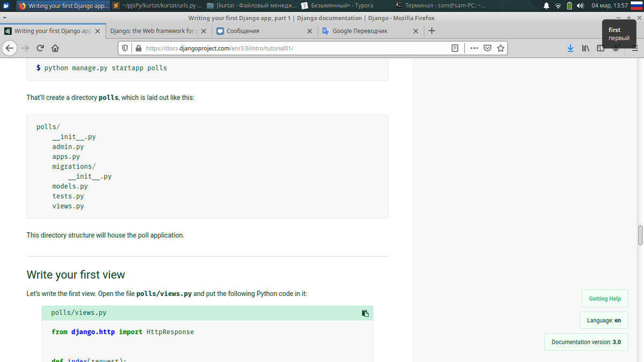Image resolution: width=644 pixels, height=362 pixels.
Task: Switch to kurtat file manager in taskbar
Action: click(x=252, y=5)
